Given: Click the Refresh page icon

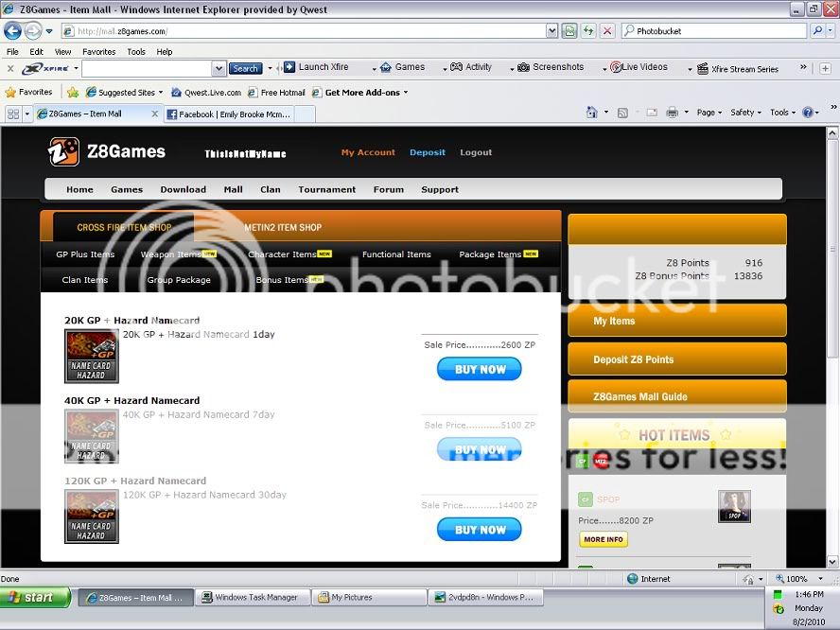Looking at the screenshot, I should [x=588, y=30].
